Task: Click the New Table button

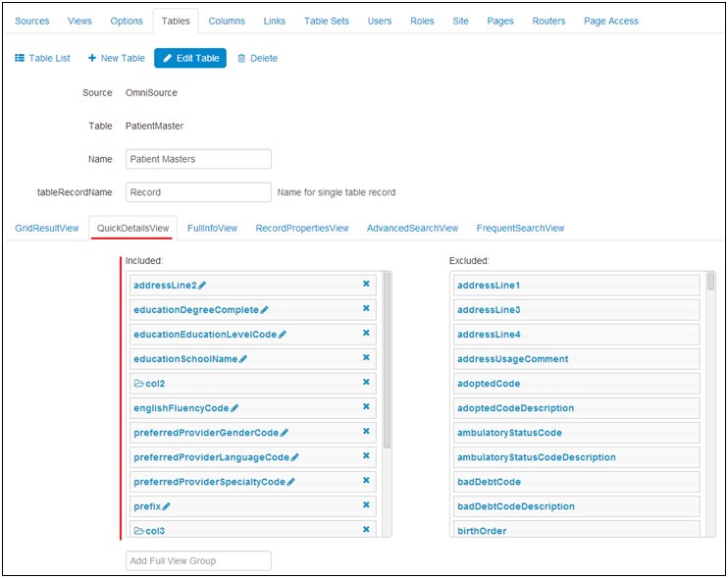Action: [x=116, y=58]
